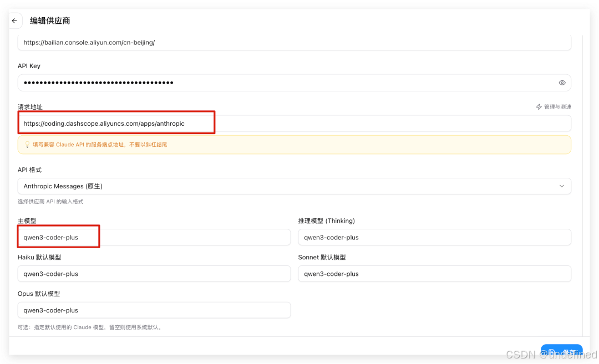Focus the API Key password field
The height and width of the screenshot is (364, 599).
(294, 83)
